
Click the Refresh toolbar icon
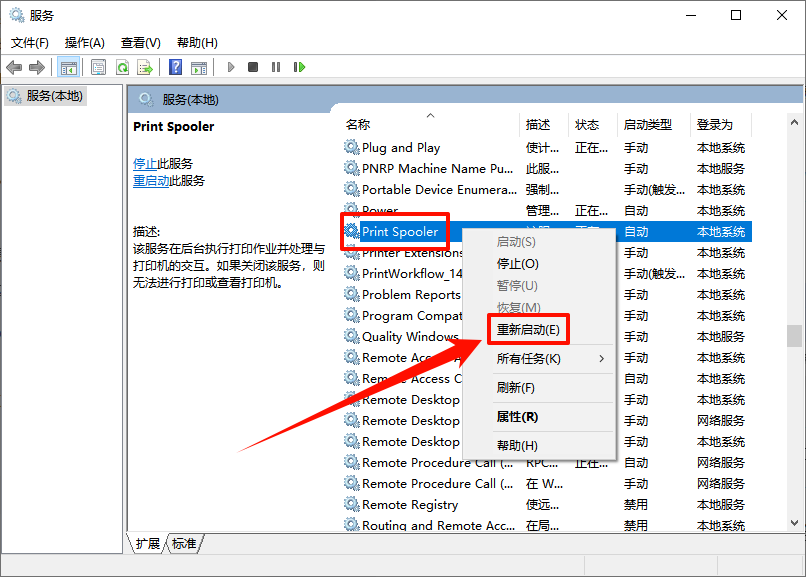tap(122, 67)
